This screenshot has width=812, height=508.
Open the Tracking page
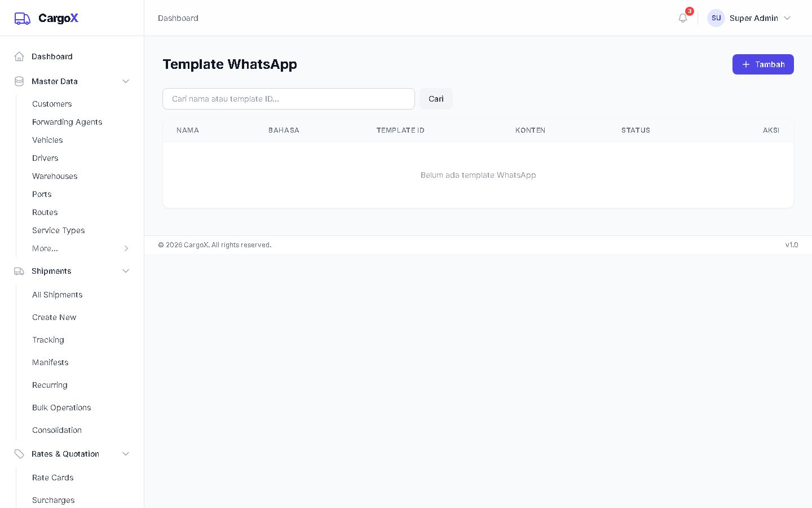tap(48, 340)
